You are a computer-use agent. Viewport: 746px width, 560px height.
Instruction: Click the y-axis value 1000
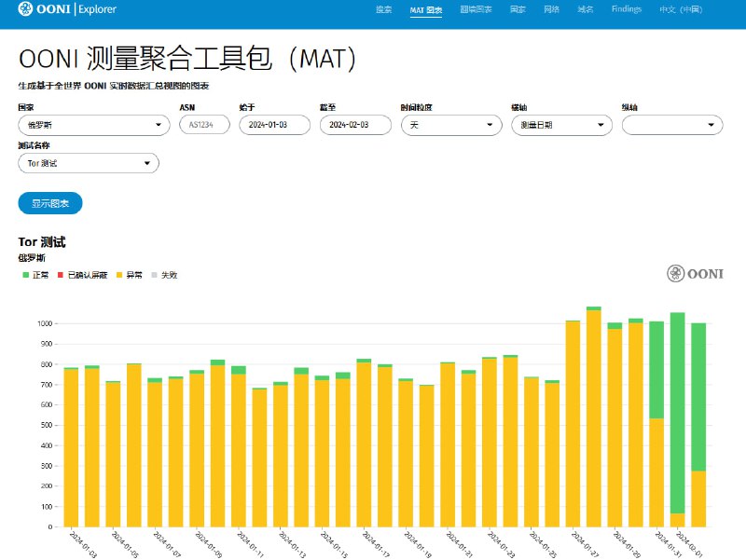[x=45, y=323]
